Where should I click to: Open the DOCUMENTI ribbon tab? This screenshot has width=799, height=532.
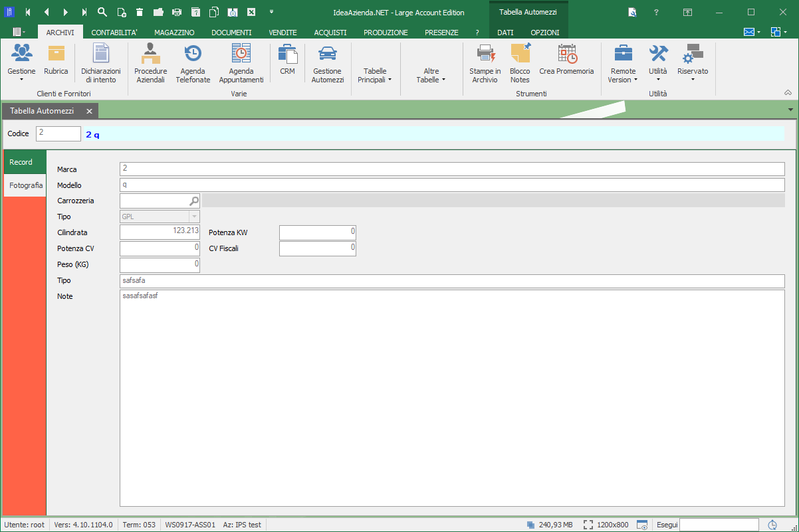(231, 33)
